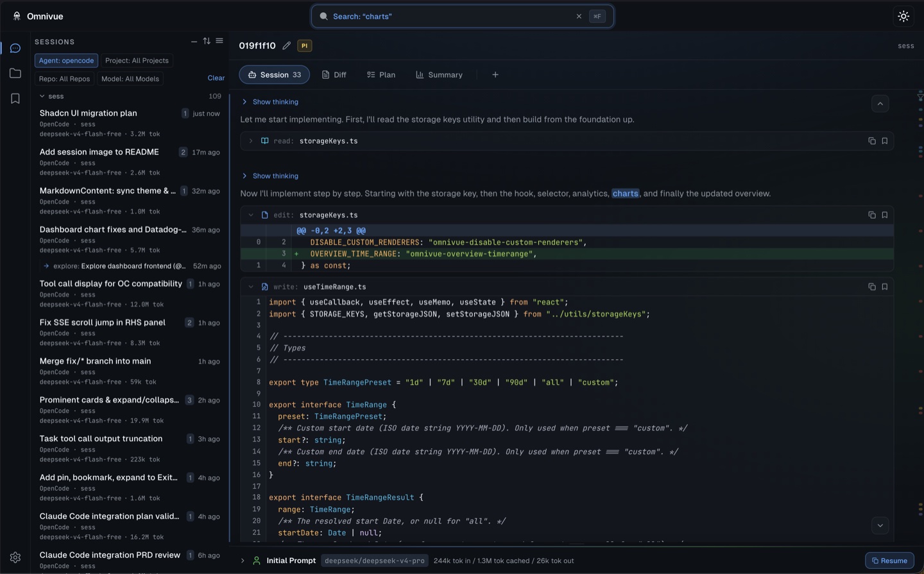
Task: Open Shadcn UI migration plan session
Action: (x=130, y=123)
